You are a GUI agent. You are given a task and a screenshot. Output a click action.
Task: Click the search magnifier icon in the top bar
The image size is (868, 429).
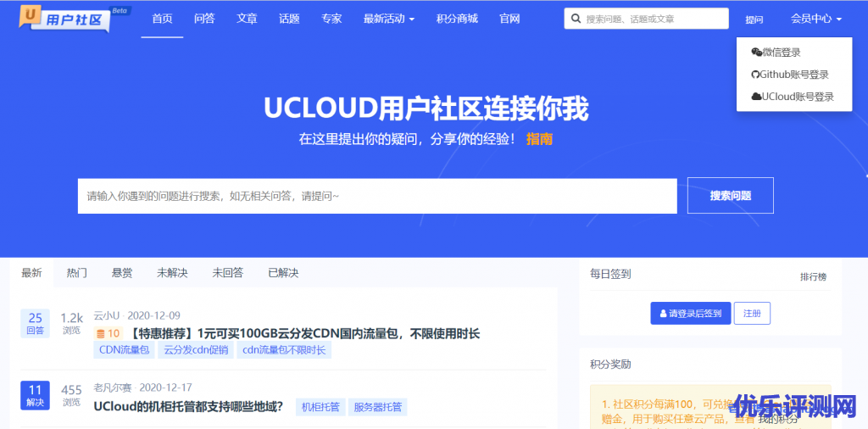pyautogui.click(x=576, y=19)
